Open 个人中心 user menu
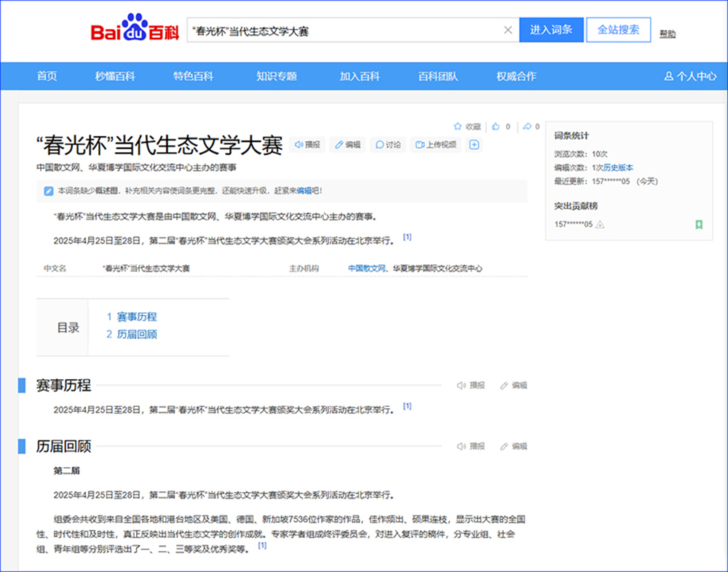 click(690, 76)
